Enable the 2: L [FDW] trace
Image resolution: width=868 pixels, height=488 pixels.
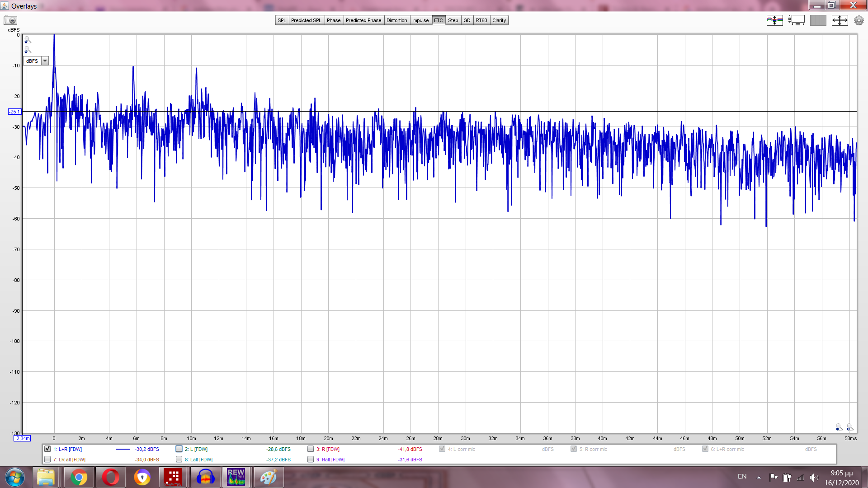179,449
